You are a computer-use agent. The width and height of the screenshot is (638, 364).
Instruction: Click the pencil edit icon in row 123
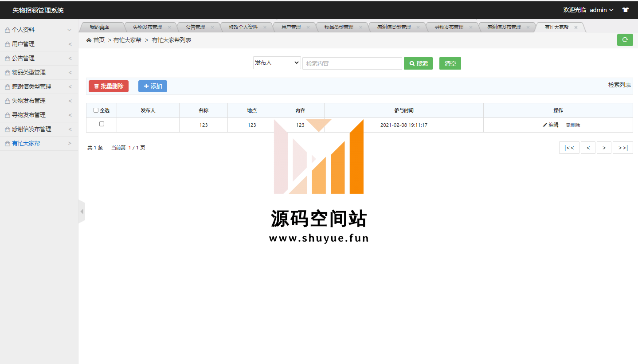pos(545,125)
